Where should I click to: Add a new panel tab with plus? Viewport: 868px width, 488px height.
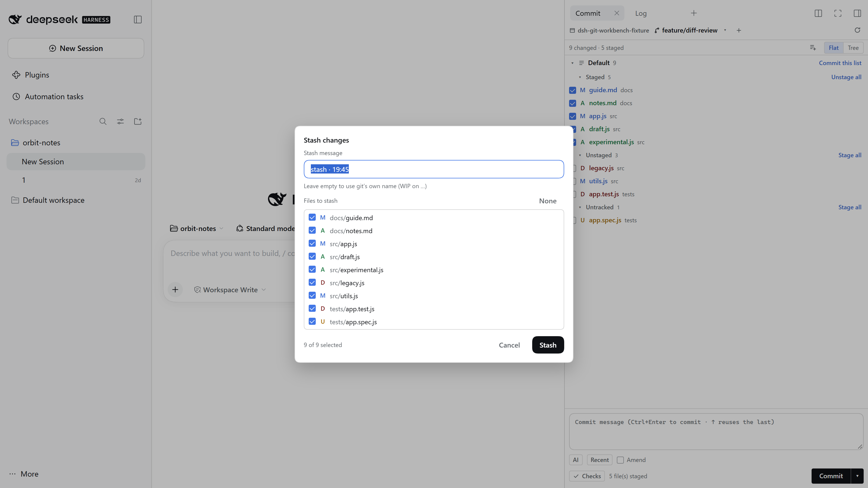point(694,13)
